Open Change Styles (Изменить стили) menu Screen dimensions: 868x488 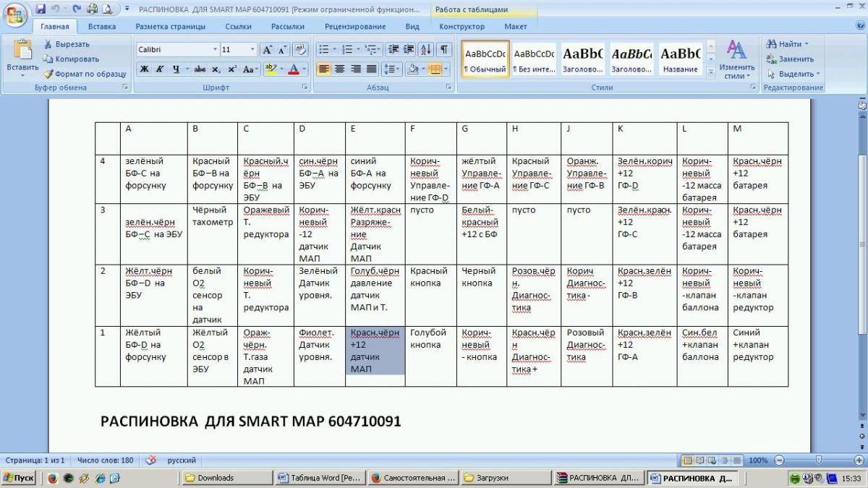tap(737, 59)
